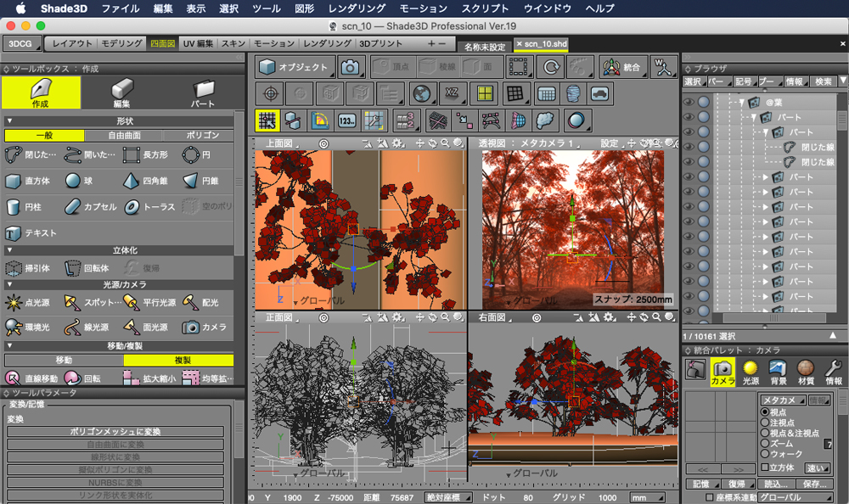
Task: Select the ズーム radio button
Action: pyautogui.click(x=765, y=444)
